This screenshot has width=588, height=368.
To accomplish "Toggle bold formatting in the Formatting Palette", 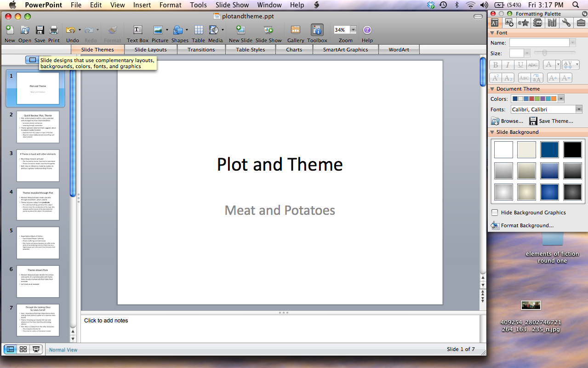I will pyautogui.click(x=495, y=65).
